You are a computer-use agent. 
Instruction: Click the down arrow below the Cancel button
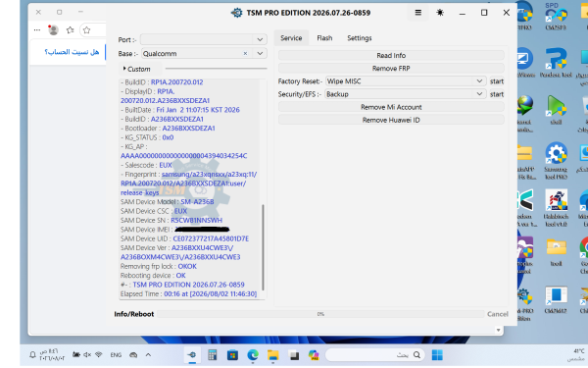pyautogui.click(x=498, y=330)
